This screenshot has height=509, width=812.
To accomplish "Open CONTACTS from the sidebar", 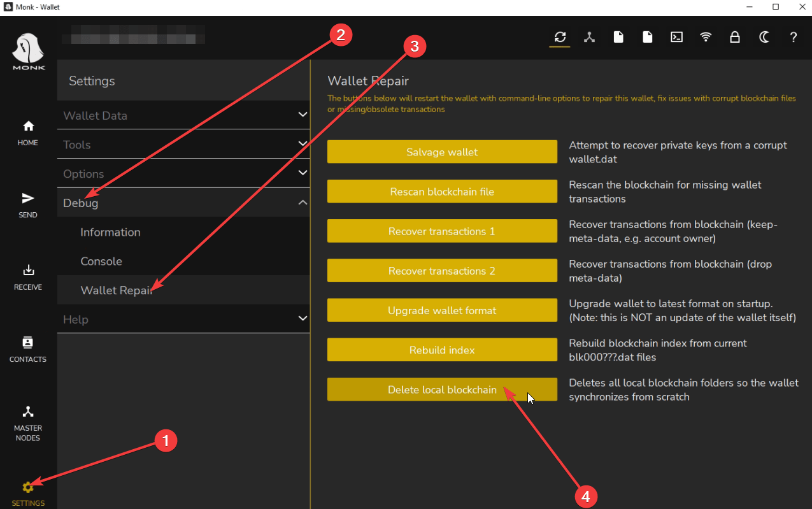I will coord(27,348).
